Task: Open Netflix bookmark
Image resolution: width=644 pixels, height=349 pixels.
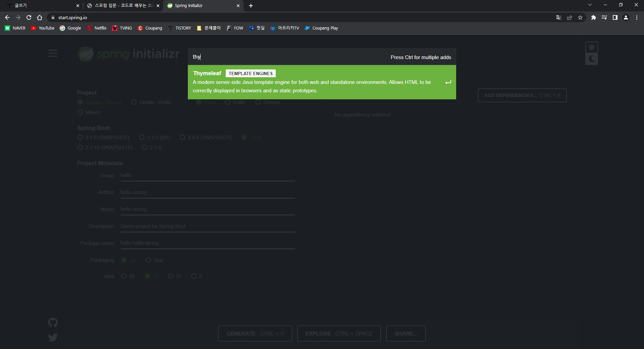Action: [97, 28]
